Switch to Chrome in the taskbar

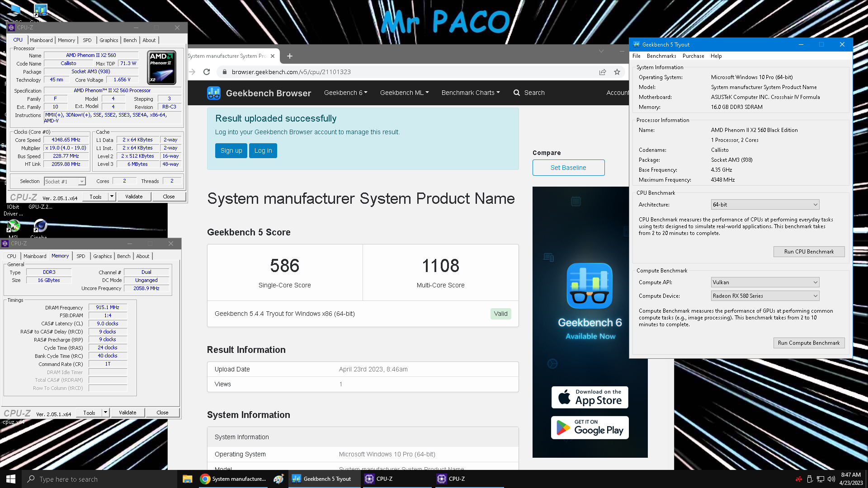[233, 479]
